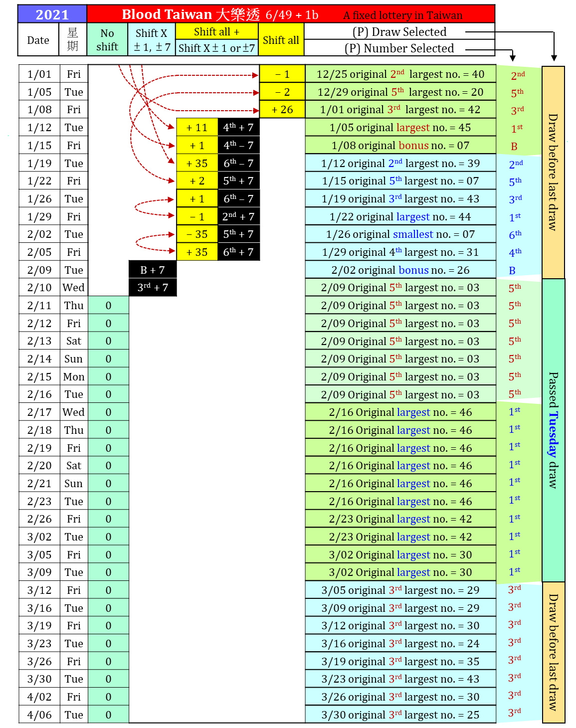Click the 'A fixed lottery in Taiwan' text
Screen dimensions: 576x728
tap(403, 15)
